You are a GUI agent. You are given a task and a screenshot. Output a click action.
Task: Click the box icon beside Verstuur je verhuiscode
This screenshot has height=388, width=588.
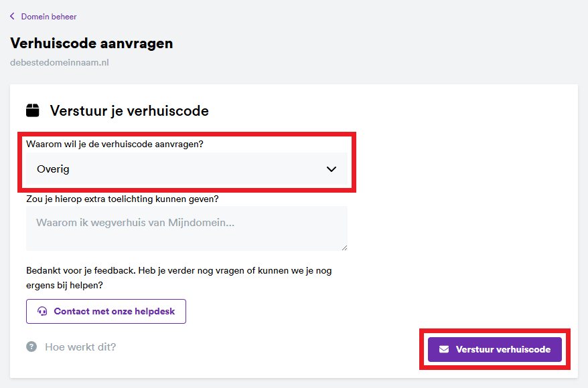(33, 110)
